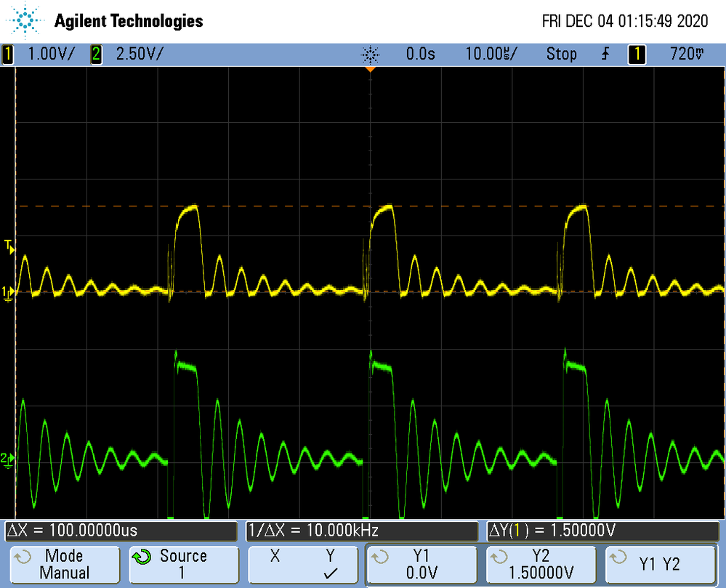Click the checkmark under Y softkey
This screenshot has width=726, height=588.
[x=330, y=573]
